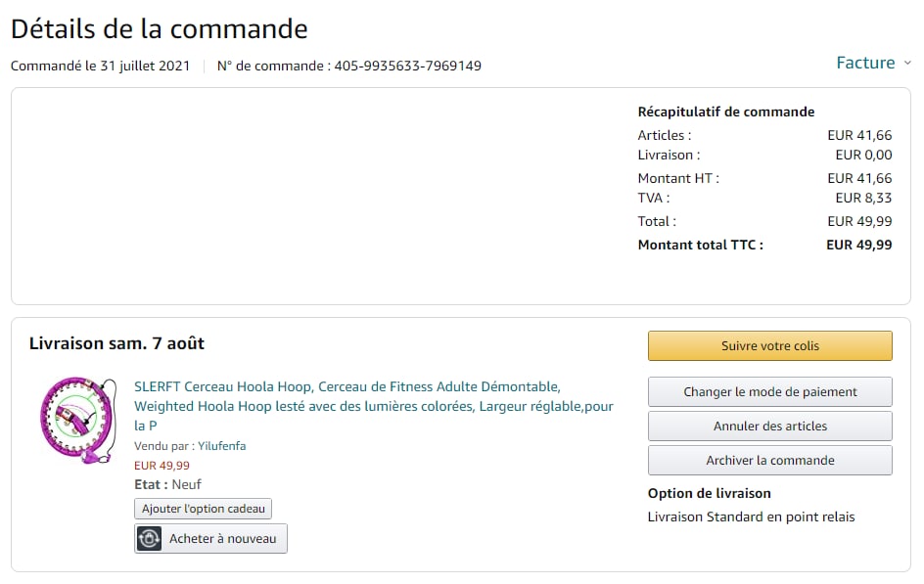The image size is (924, 584).
Task: Click the Commandé le 31 juillet 2021 date
Action: click(x=101, y=66)
